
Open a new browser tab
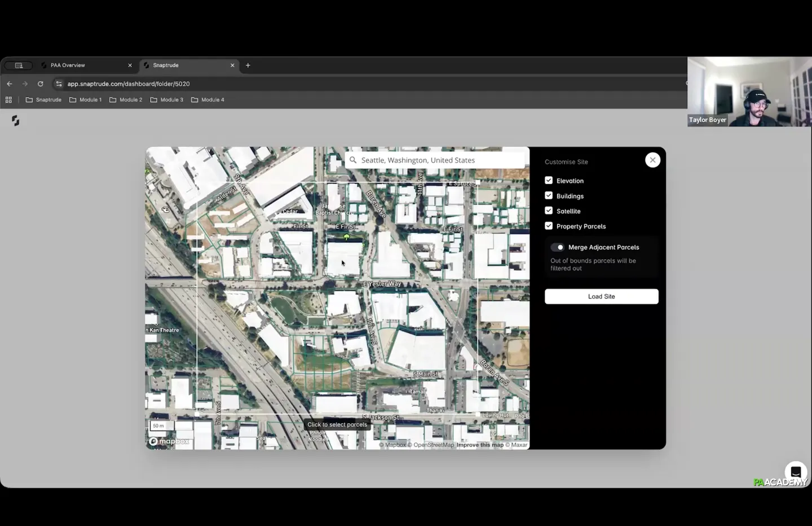(248, 65)
